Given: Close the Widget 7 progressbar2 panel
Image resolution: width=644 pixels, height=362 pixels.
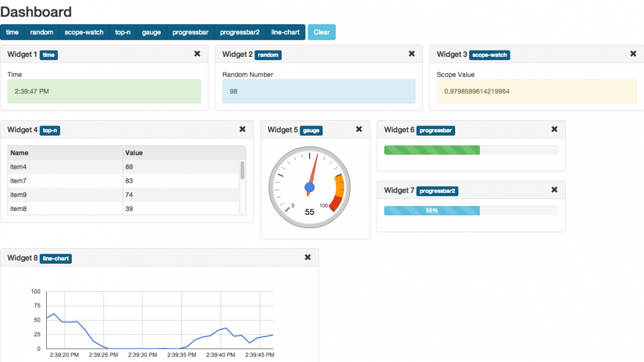Looking at the screenshot, I should pos(554,190).
